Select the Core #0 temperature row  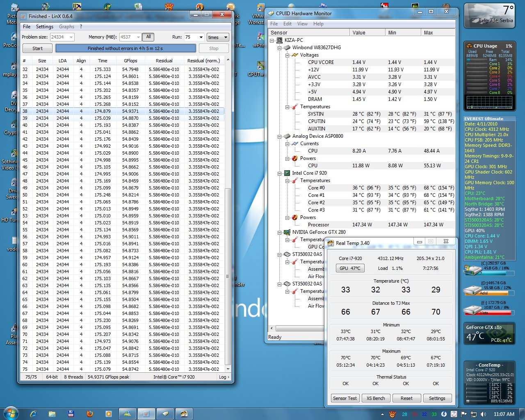[361, 188]
